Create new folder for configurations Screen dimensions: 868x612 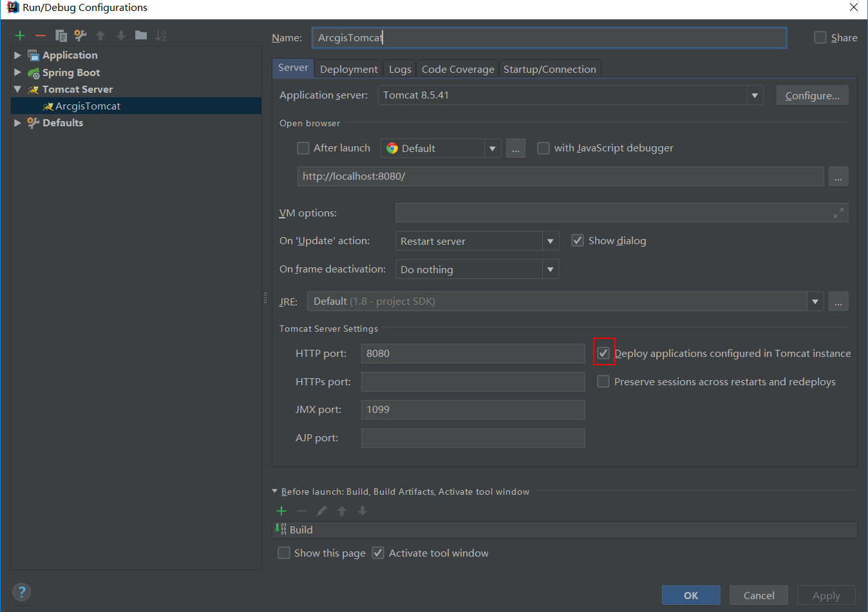[141, 35]
